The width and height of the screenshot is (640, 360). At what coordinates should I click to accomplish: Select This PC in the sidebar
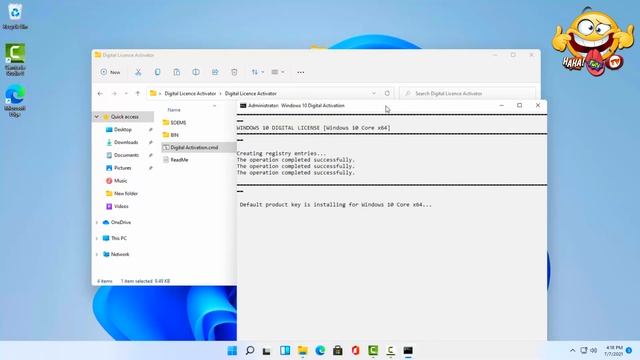(119, 238)
